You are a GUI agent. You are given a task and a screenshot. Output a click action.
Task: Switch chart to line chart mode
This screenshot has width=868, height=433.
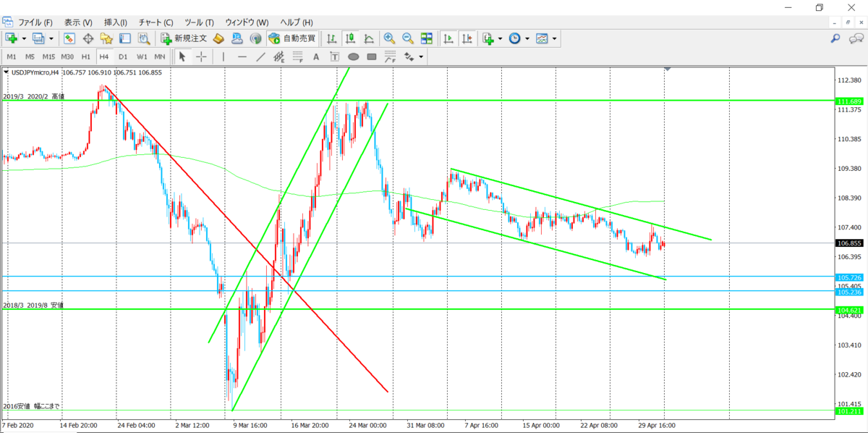click(x=369, y=38)
